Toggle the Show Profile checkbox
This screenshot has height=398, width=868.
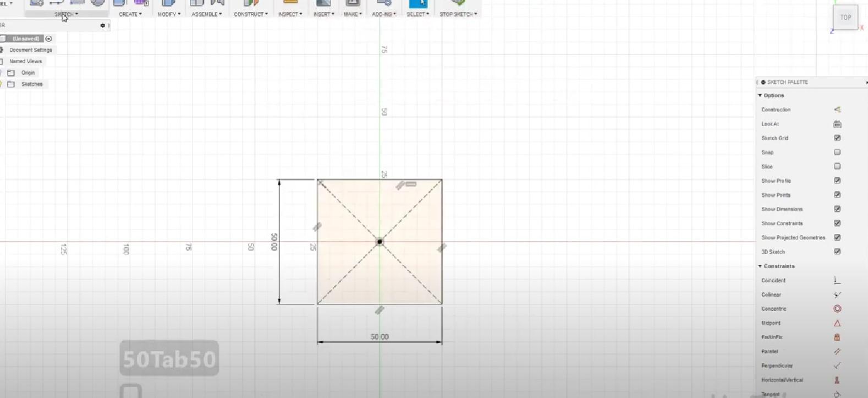(x=837, y=181)
